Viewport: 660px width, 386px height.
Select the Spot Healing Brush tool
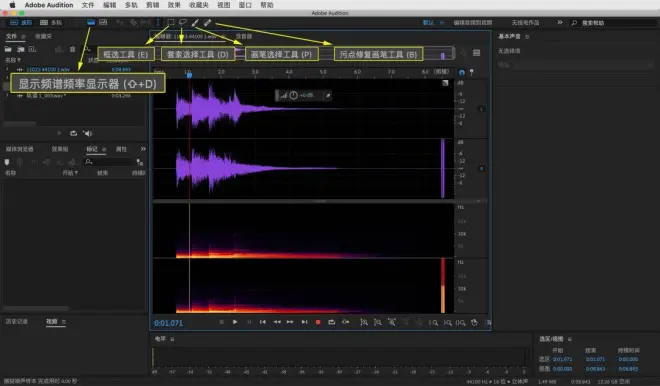[208, 22]
